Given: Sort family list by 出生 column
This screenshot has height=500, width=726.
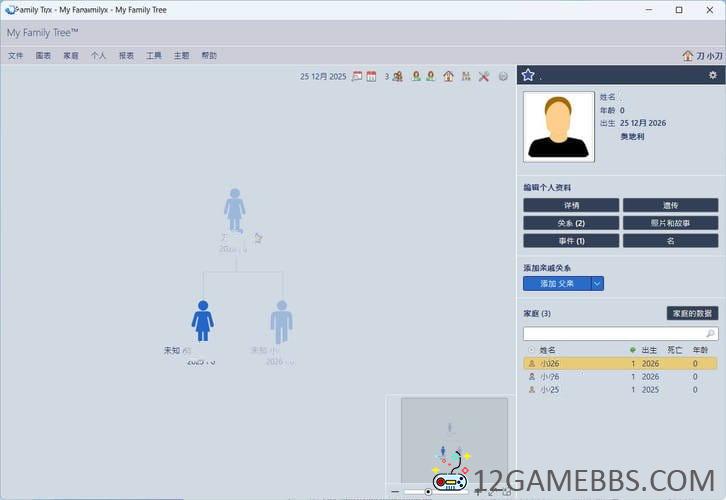Looking at the screenshot, I should (649, 350).
